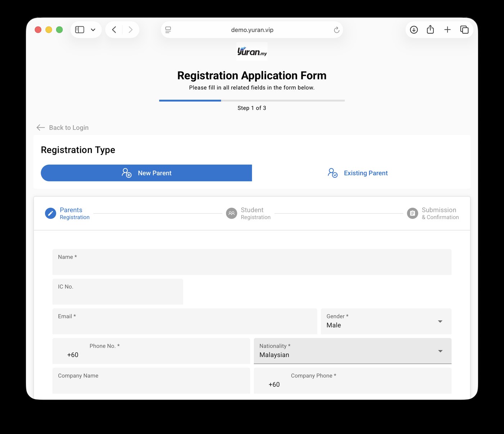Click the demo.yuran.vip address field
The width and height of the screenshot is (504, 434).
252,30
